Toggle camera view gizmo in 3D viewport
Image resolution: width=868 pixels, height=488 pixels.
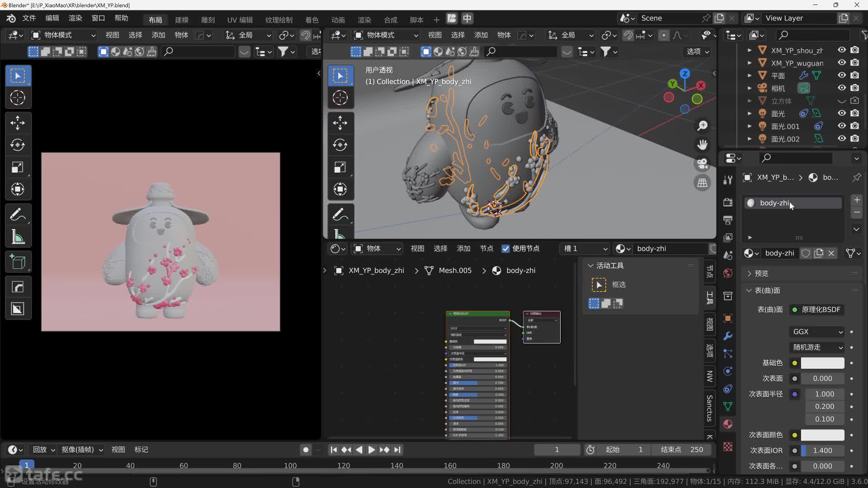tap(702, 164)
